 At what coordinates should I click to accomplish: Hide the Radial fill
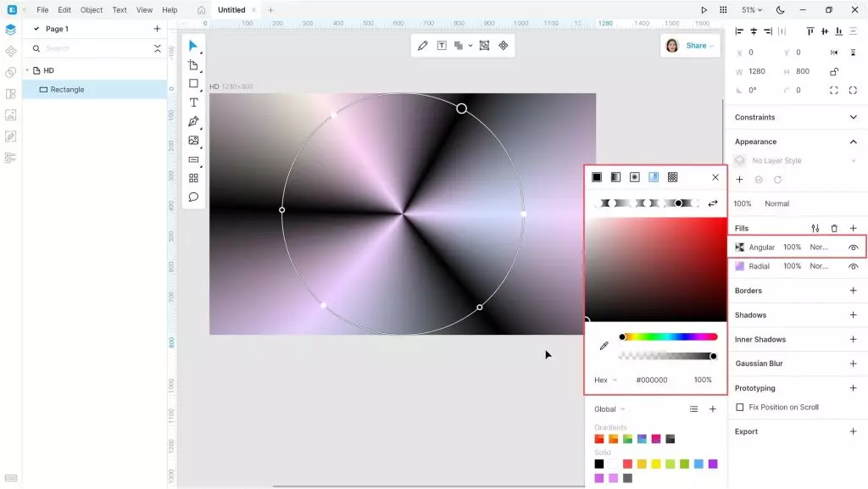click(853, 266)
